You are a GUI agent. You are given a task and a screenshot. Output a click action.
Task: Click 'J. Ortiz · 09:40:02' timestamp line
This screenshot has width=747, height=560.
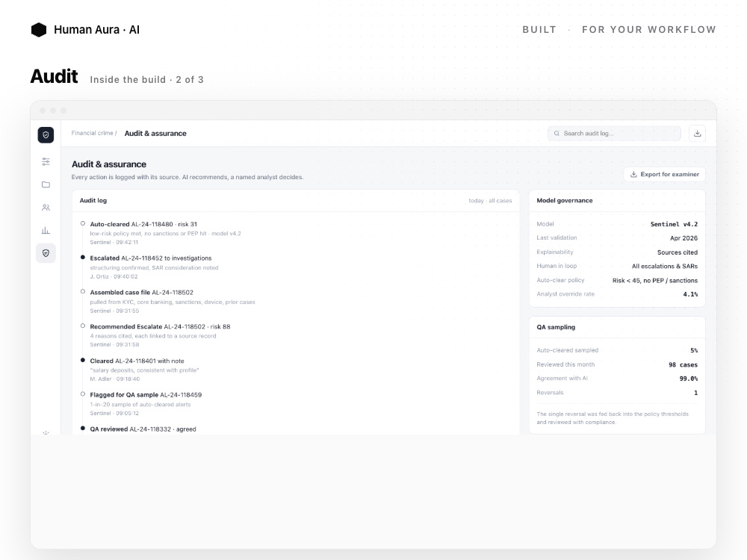114,277
